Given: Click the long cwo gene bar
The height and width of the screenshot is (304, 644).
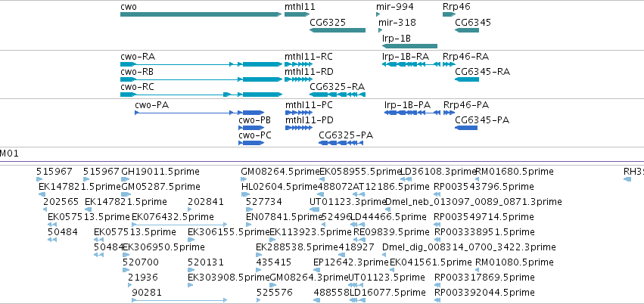Looking at the screenshot, I should (x=201, y=14).
